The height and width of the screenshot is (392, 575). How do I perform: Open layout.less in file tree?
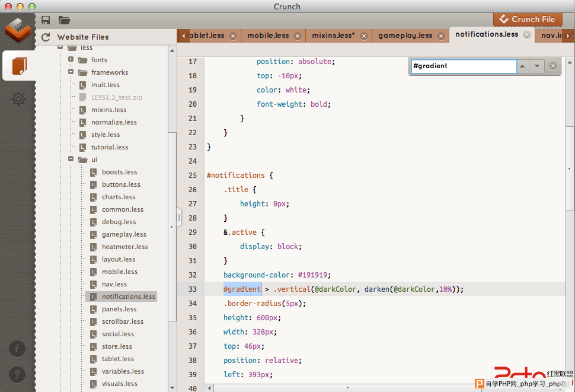(x=119, y=260)
